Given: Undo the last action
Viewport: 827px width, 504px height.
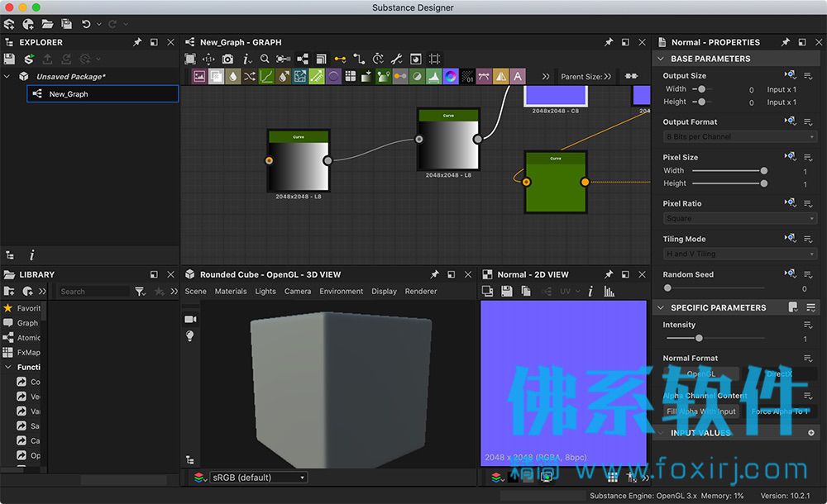Looking at the screenshot, I should point(86,24).
